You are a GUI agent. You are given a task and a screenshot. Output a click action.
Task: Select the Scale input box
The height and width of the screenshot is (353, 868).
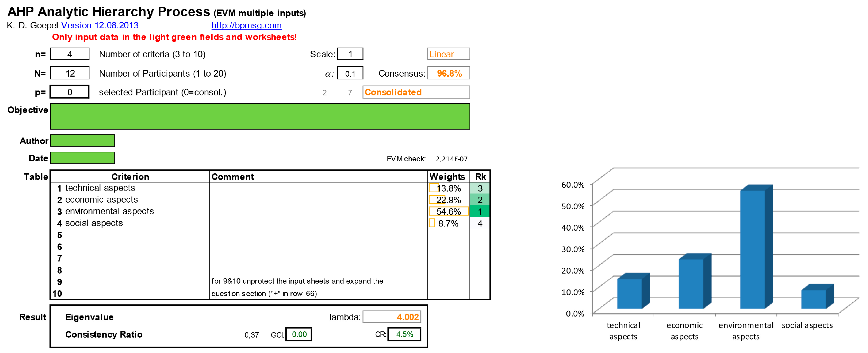350,54
